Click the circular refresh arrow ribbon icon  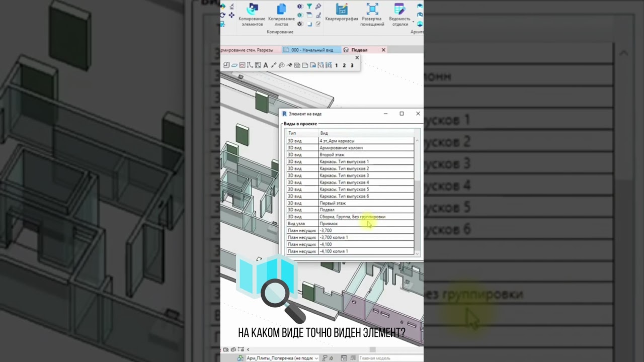222,15
